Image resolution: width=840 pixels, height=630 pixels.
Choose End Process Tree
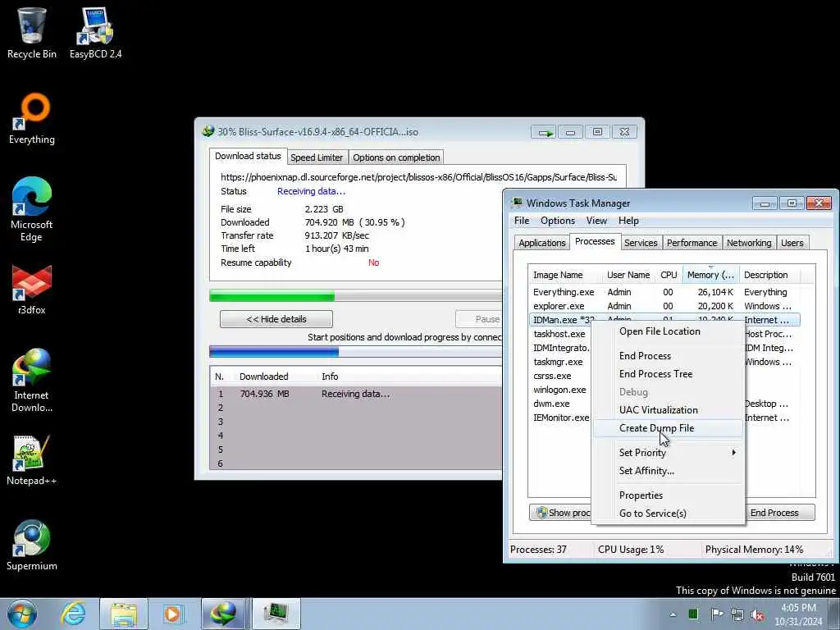point(668,374)
